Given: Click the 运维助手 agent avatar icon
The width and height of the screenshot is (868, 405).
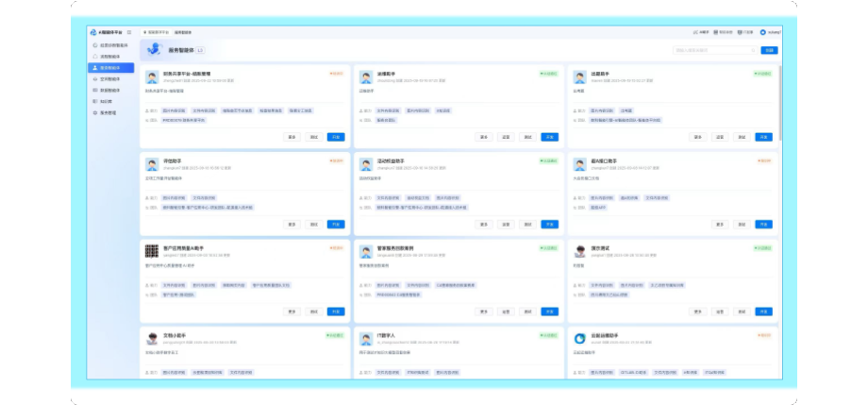Looking at the screenshot, I should point(364,77).
